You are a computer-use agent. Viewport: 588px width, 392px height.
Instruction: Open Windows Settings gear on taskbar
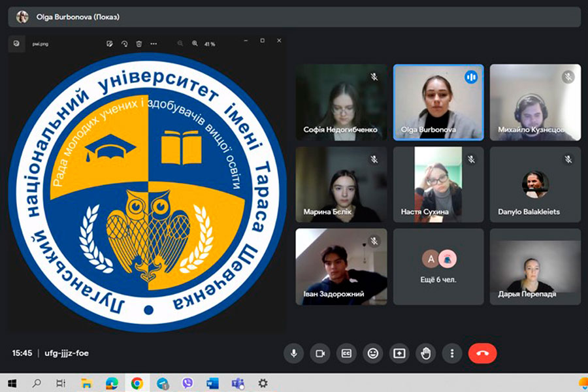point(263,384)
